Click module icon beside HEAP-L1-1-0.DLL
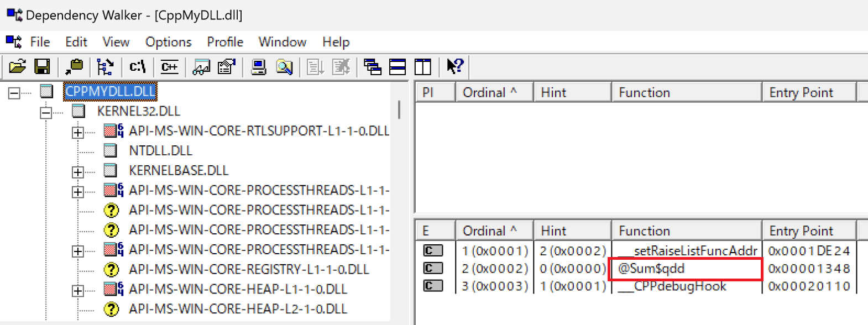Image resolution: width=868 pixels, height=325 pixels. click(113, 289)
